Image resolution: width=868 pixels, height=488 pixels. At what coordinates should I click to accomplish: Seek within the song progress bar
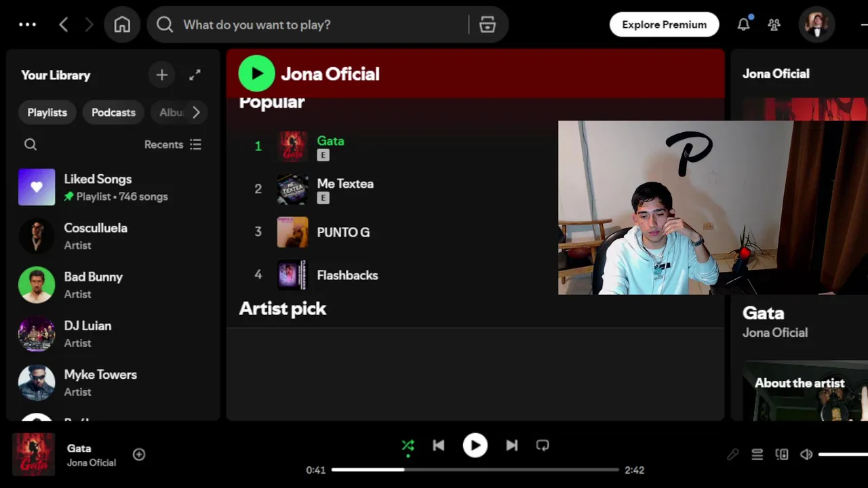click(x=475, y=470)
